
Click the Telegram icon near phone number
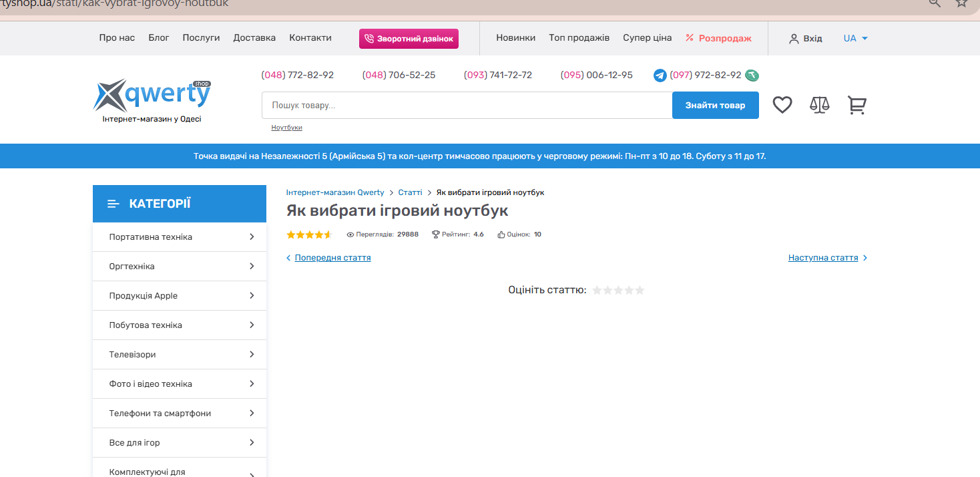660,75
